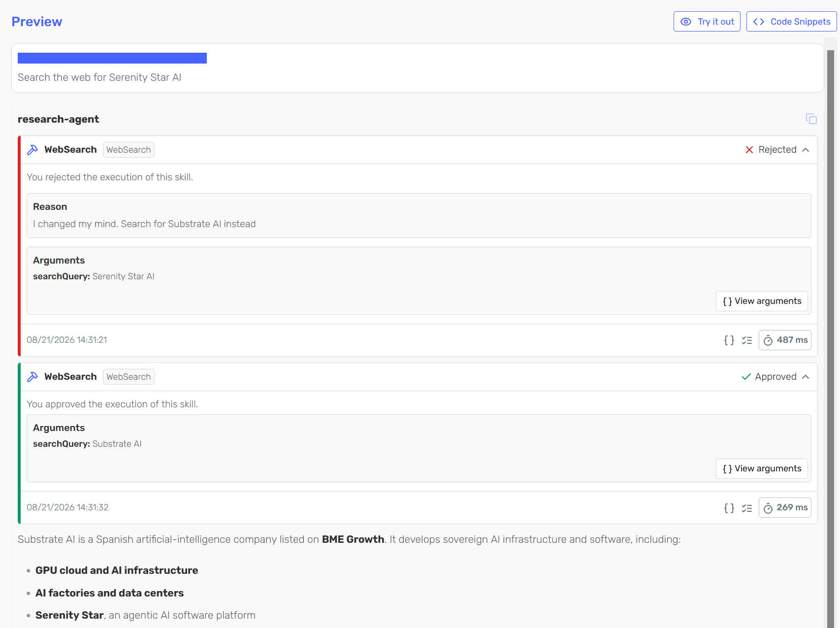Click 'You approved the execution of this skill.'
840x628 pixels.
112,404
